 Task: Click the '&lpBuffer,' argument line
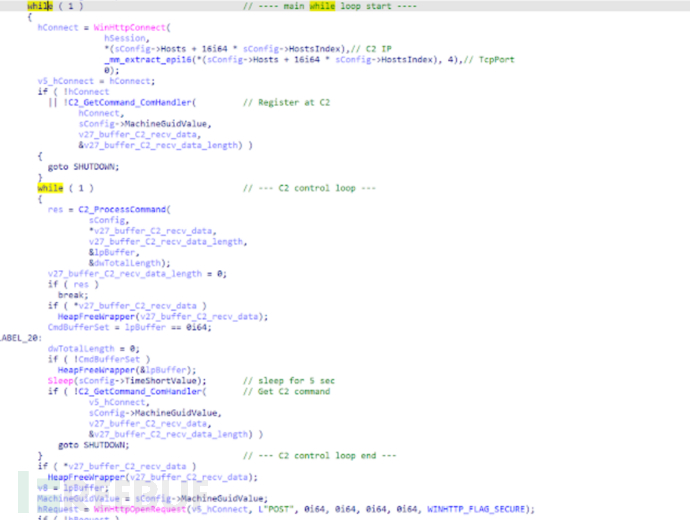tap(114, 252)
